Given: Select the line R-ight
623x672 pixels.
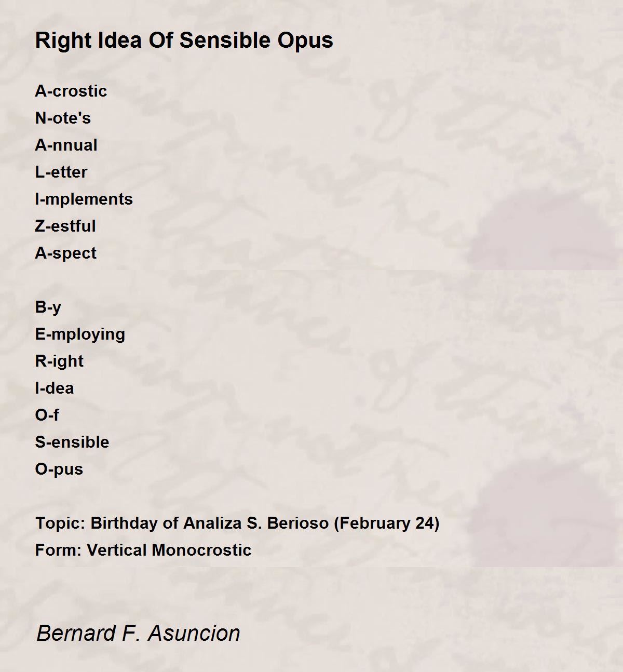Looking at the screenshot, I should point(59,361).
